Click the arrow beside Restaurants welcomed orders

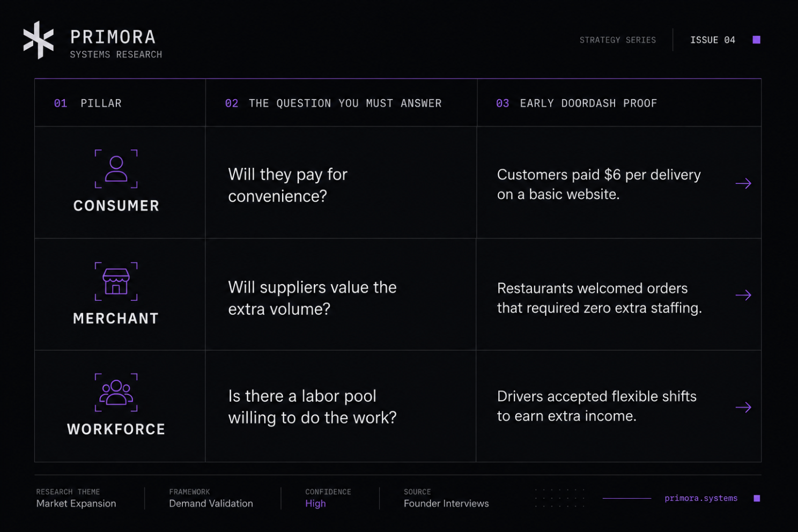point(743,295)
